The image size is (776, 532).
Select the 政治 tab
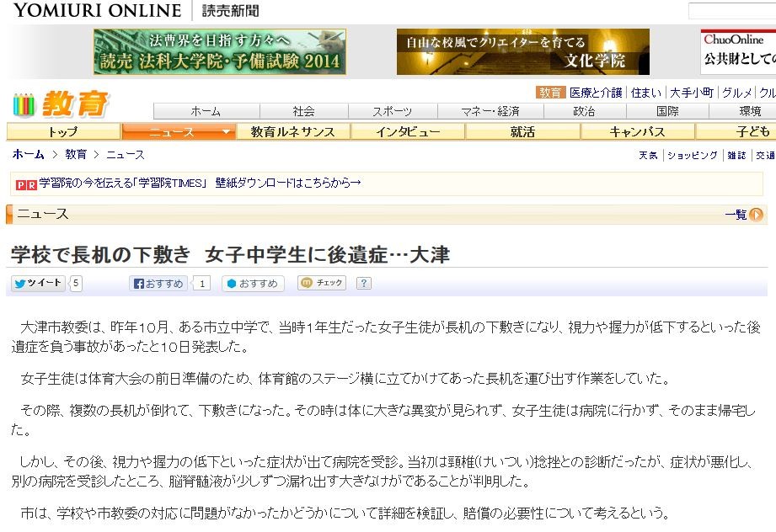[x=584, y=111]
